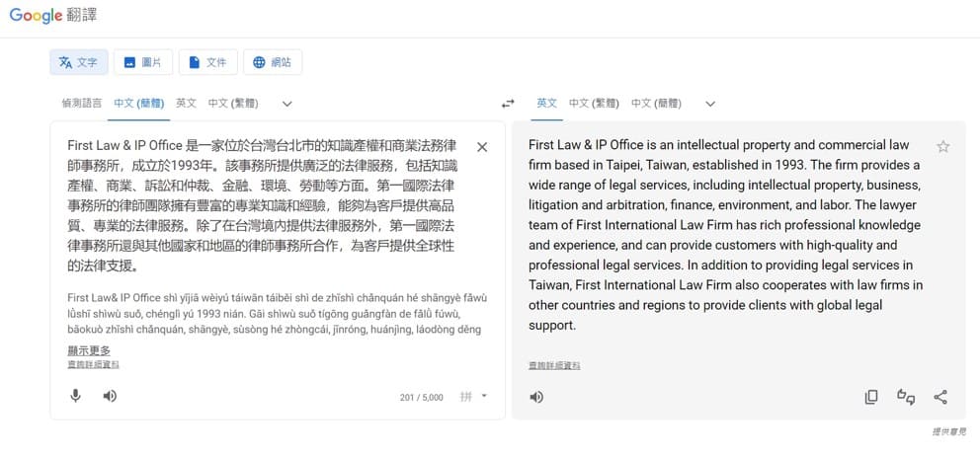Toggle the 拼 input method icon
The image size is (980, 456).
click(466, 396)
